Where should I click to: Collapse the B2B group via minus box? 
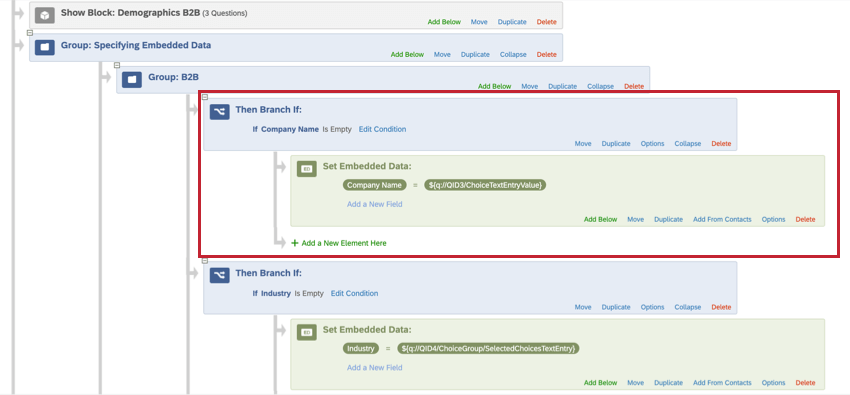117,65
